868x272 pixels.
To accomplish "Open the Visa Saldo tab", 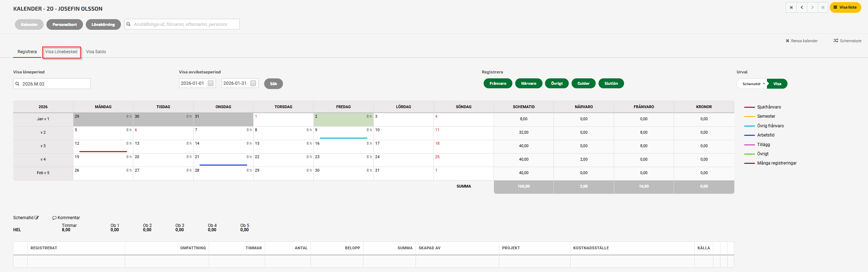I will [x=96, y=52].
